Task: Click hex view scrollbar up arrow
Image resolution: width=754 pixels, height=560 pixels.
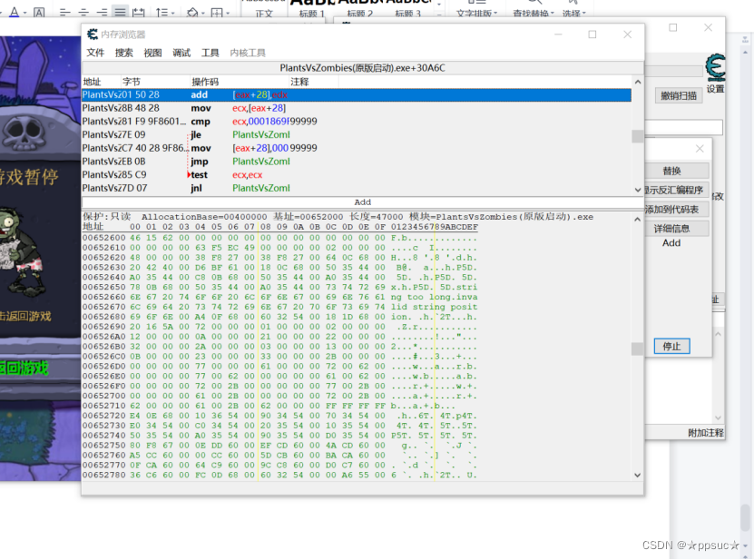Action: (638, 220)
